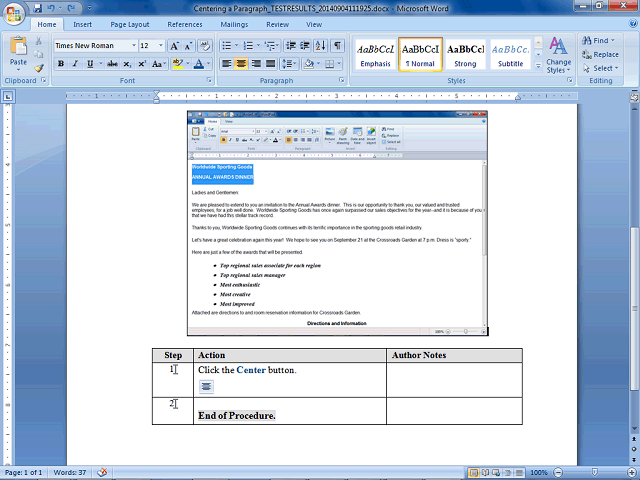This screenshot has height=480, width=640.
Task: Save document from Quick Access Toolbar
Action: [x=38, y=8]
